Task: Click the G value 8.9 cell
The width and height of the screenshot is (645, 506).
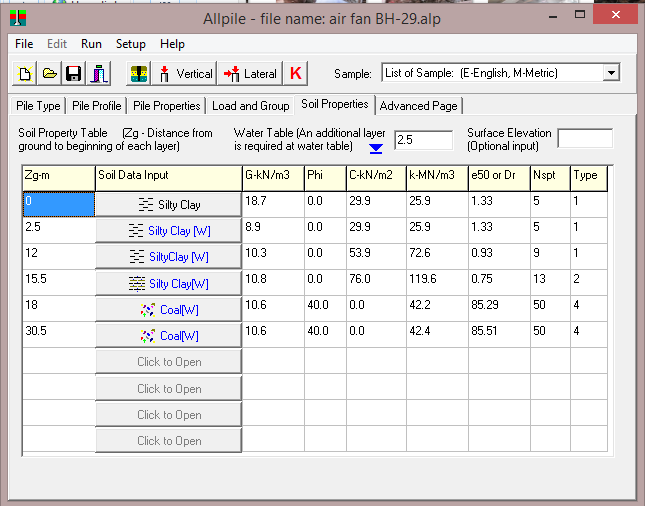Action: [x=273, y=230]
